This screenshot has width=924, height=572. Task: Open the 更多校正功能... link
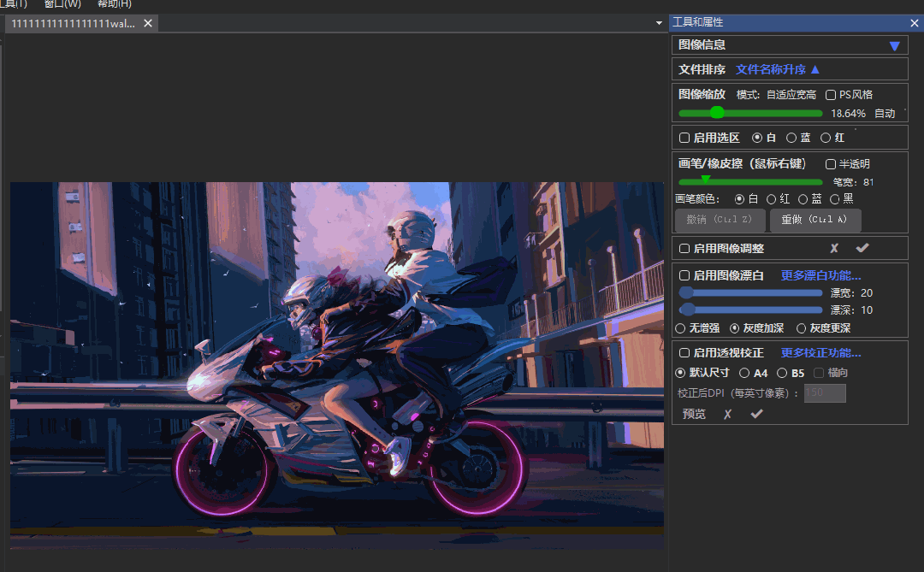(x=820, y=353)
